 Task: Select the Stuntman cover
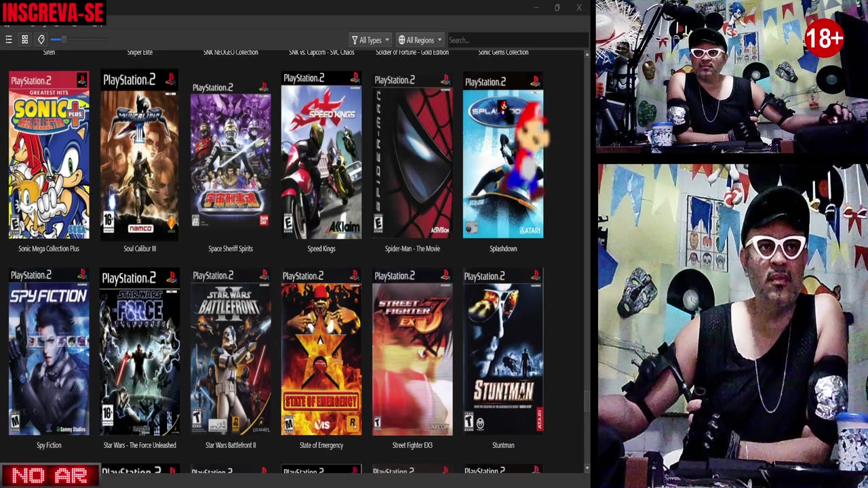coord(503,351)
